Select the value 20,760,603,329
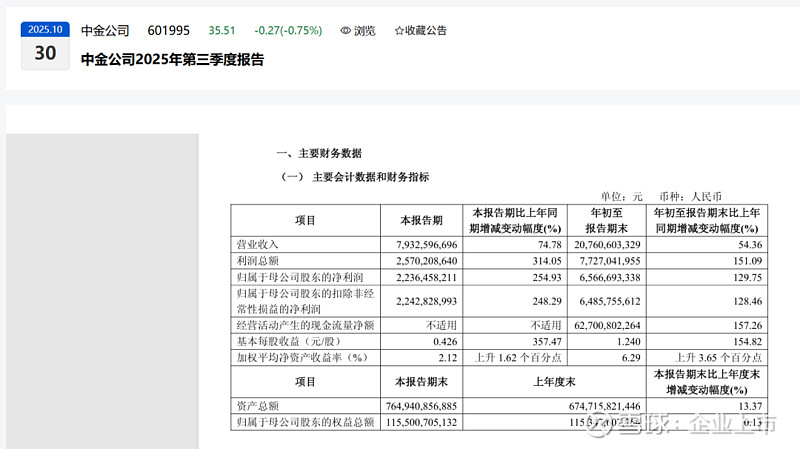 click(x=607, y=245)
